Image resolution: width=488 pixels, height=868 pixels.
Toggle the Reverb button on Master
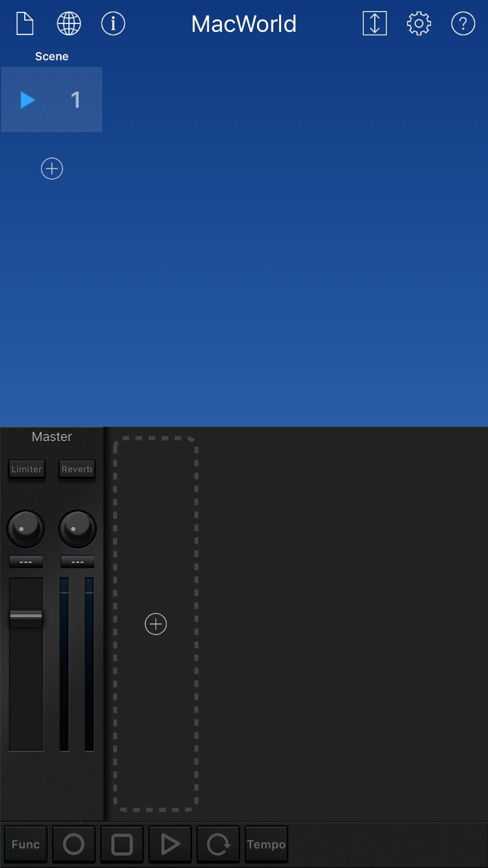click(x=77, y=469)
